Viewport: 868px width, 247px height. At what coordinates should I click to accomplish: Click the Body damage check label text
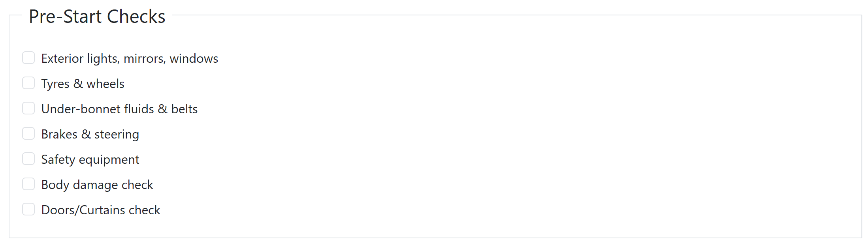[x=97, y=185]
